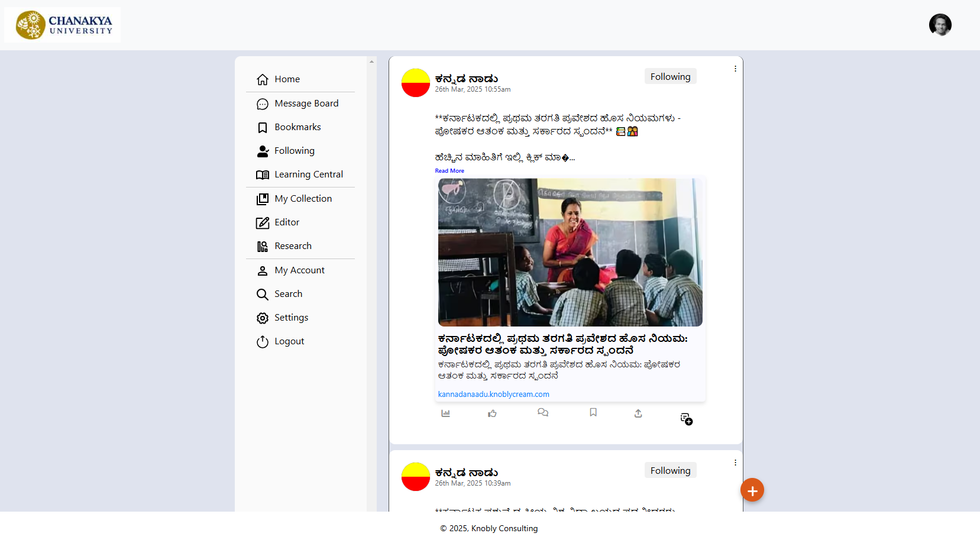Open three-dot menu on second post
The width and height of the screenshot is (980, 543).
point(735,463)
